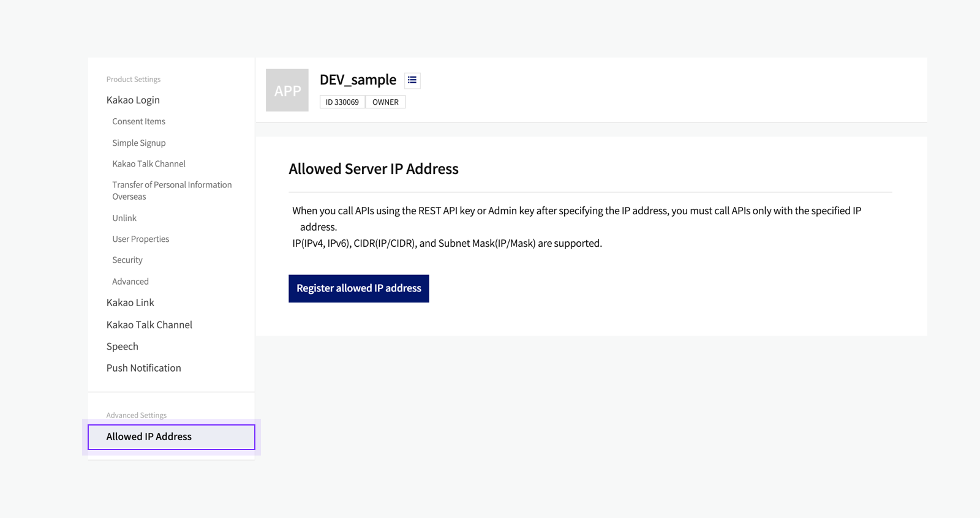980x518 pixels.
Task: Open User Properties settings
Action: tap(141, 239)
